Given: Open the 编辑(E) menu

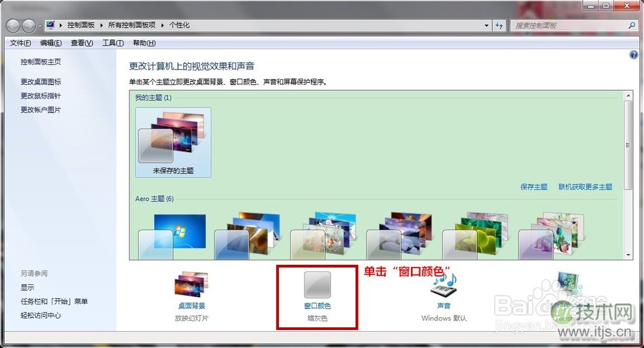Looking at the screenshot, I should [51, 43].
